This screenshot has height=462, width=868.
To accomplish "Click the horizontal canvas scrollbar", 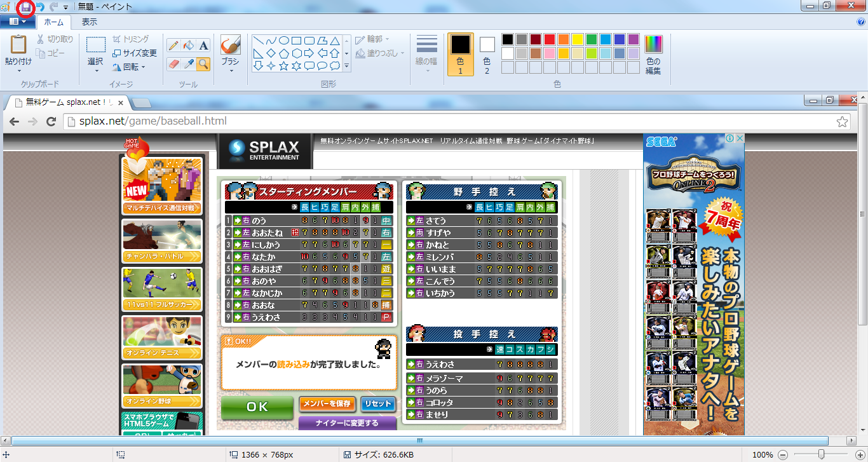I will pos(419,440).
